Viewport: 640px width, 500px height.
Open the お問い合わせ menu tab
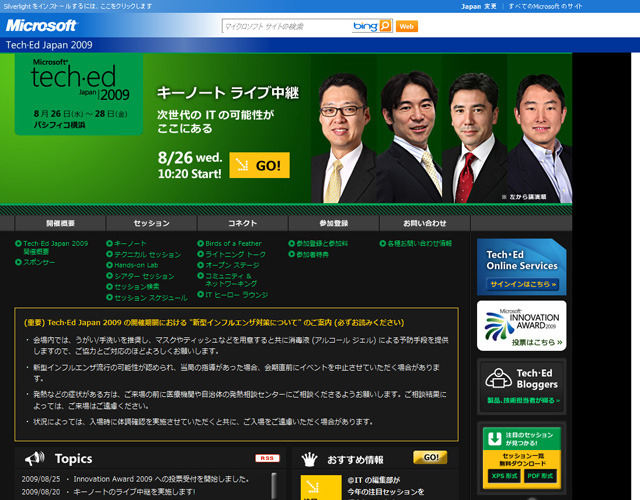[425, 223]
